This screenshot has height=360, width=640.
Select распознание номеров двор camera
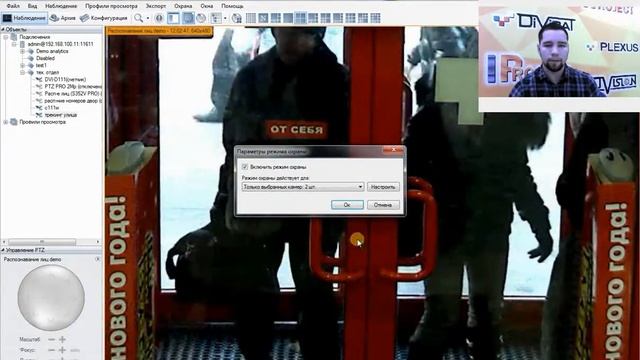point(73,100)
